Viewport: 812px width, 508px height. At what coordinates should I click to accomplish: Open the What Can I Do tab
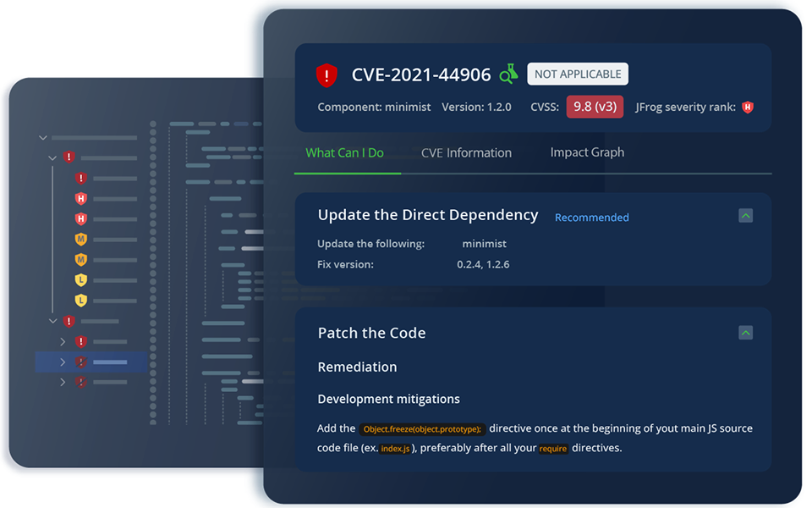pyautogui.click(x=344, y=153)
